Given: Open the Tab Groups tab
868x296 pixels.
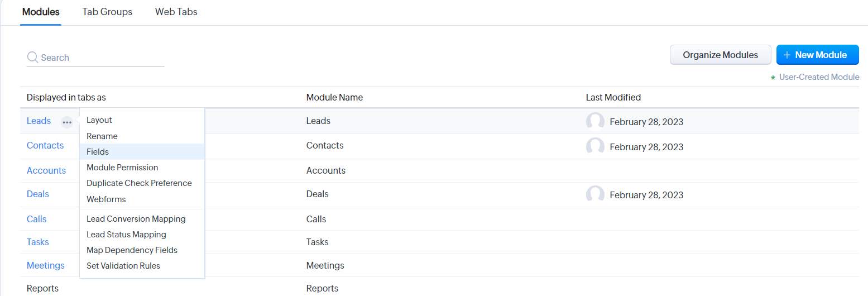Looking at the screenshot, I should click(x=107, y=12).
